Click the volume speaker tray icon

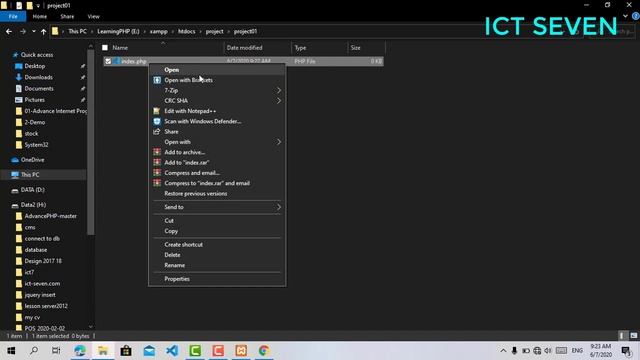(548, 351)
